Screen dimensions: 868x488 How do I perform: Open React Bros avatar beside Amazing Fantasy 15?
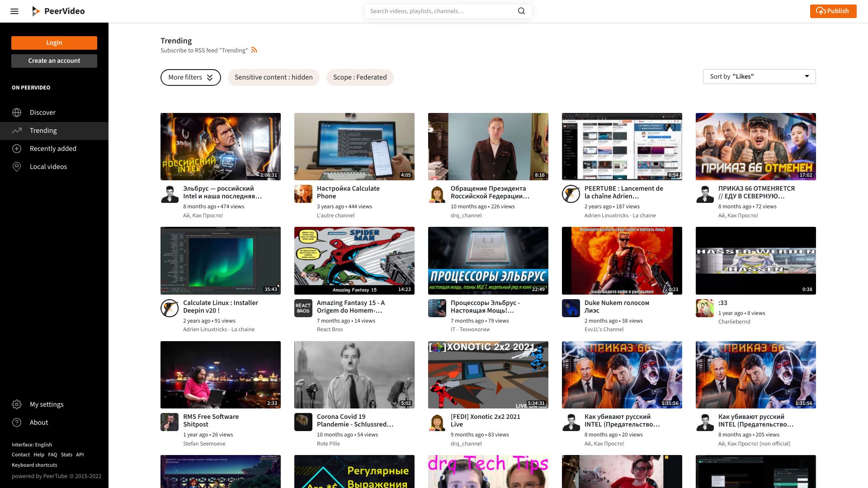(303, 308)
